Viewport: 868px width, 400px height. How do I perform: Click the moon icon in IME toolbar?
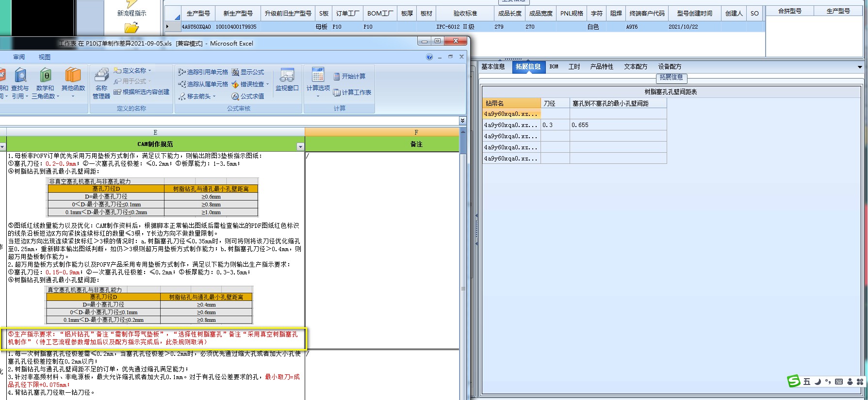818,382
